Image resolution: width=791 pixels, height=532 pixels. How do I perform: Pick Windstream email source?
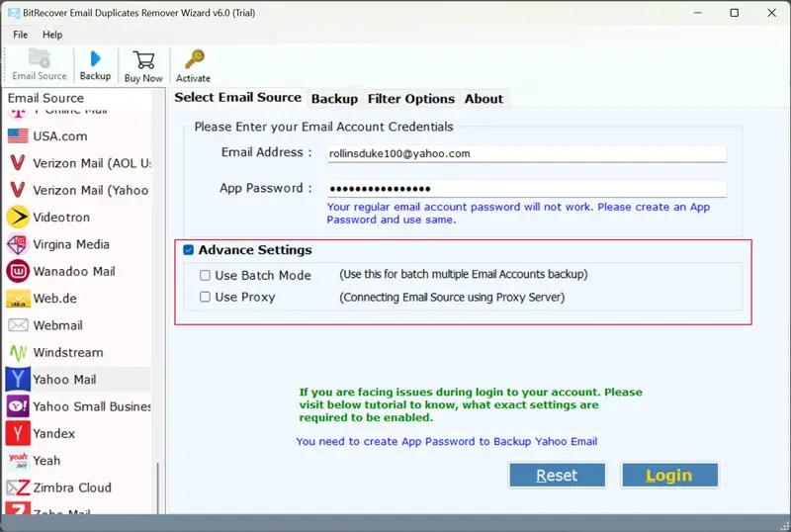(67, 352)
